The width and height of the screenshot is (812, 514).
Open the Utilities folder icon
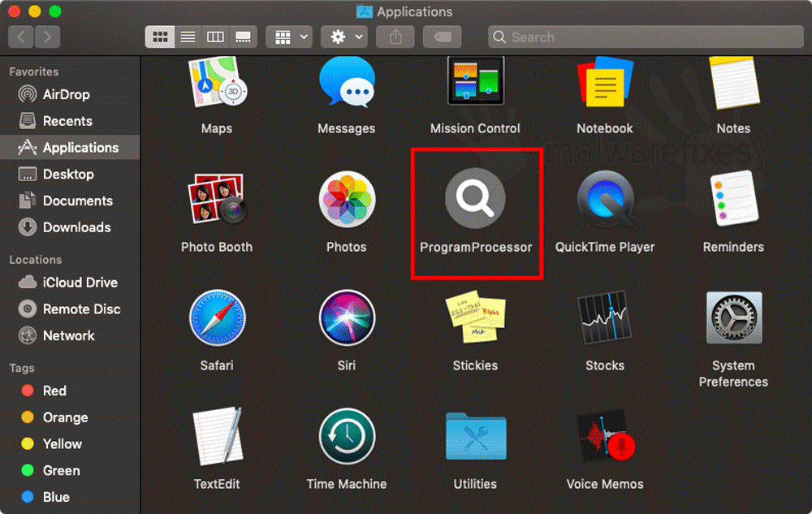click(x=475, y=436)
